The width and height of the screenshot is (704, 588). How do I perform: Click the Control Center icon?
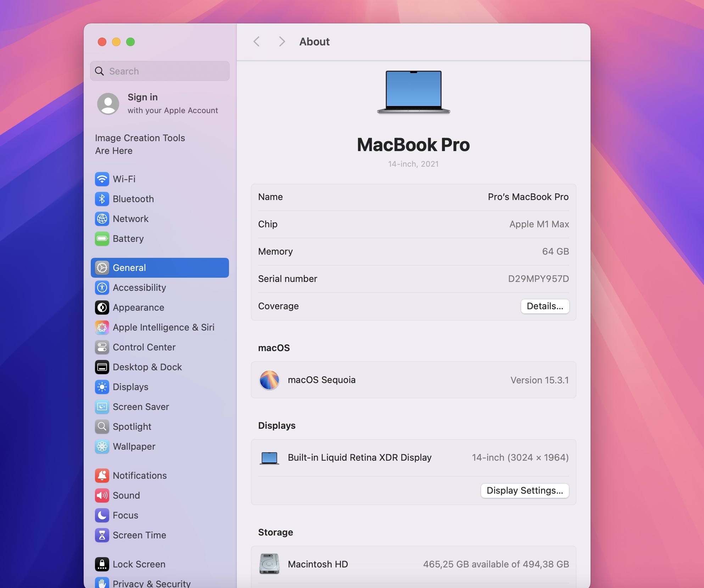point(102,347)
